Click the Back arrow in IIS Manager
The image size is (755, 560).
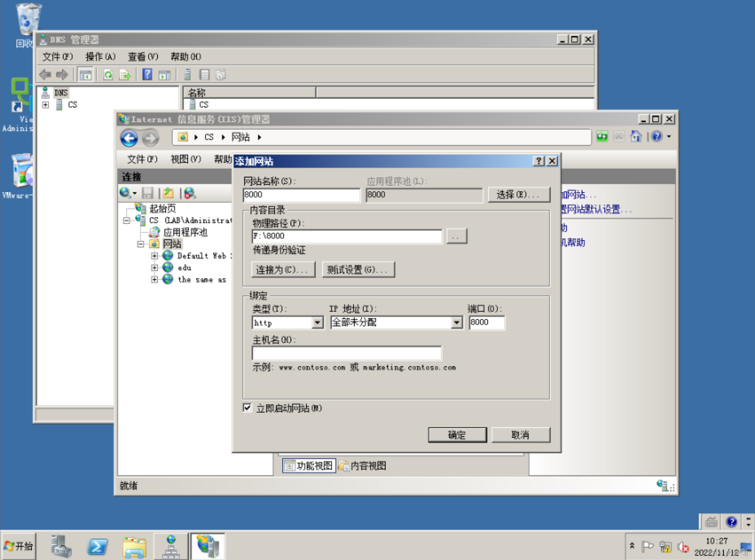click(x=129, y=138)
